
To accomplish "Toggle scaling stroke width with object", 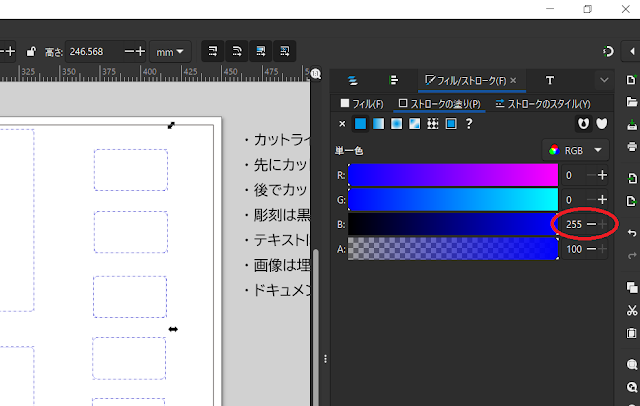I will coord(213,51).
